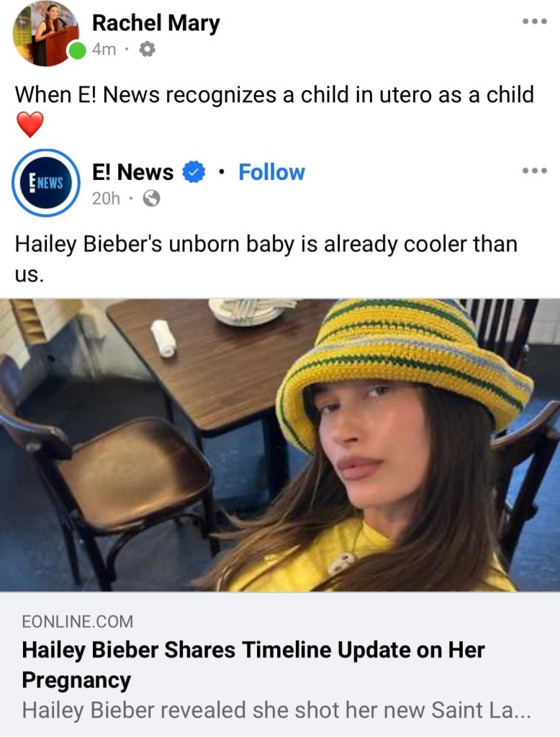Image resolution: width=560 pixels, height=737 pixels.
Task: Open the E! News page avatar
Action: [x=45, y=182]
